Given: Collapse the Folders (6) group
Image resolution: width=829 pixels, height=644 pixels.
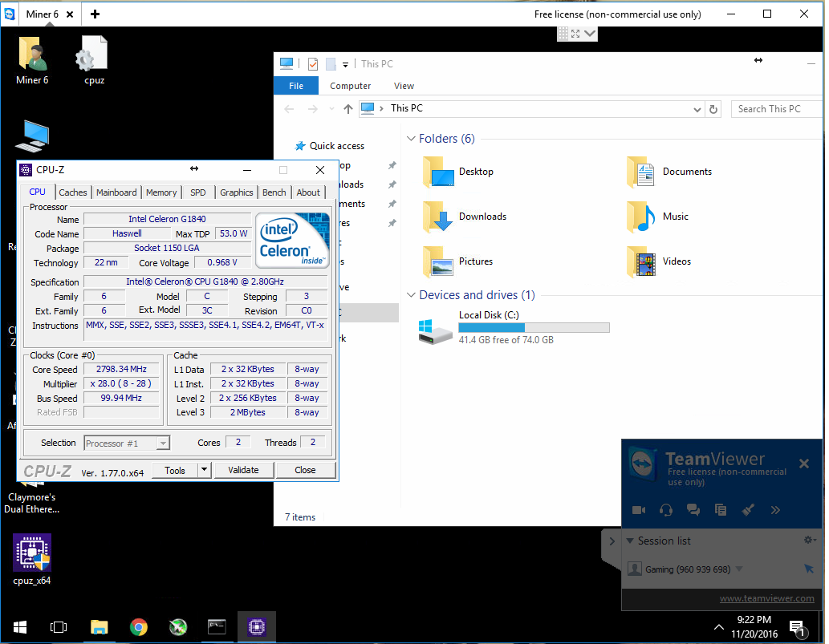Looking at the screenshot, I should tap(411, 139).
